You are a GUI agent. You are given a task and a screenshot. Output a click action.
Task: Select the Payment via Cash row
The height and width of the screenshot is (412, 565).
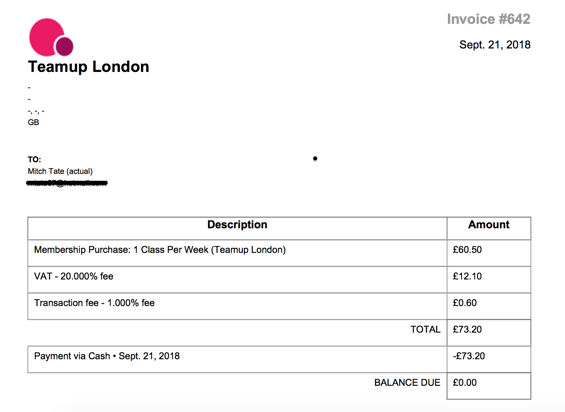coord(237,359)
